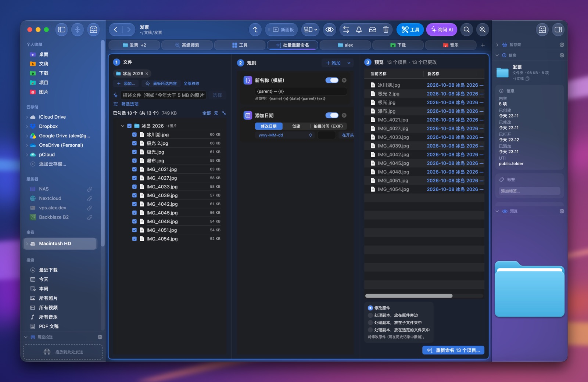This screenshot has height=382, width=588.
Task: Toggle the right inspector panel icon
Action: pyautogui.click(x=558, y=30)
